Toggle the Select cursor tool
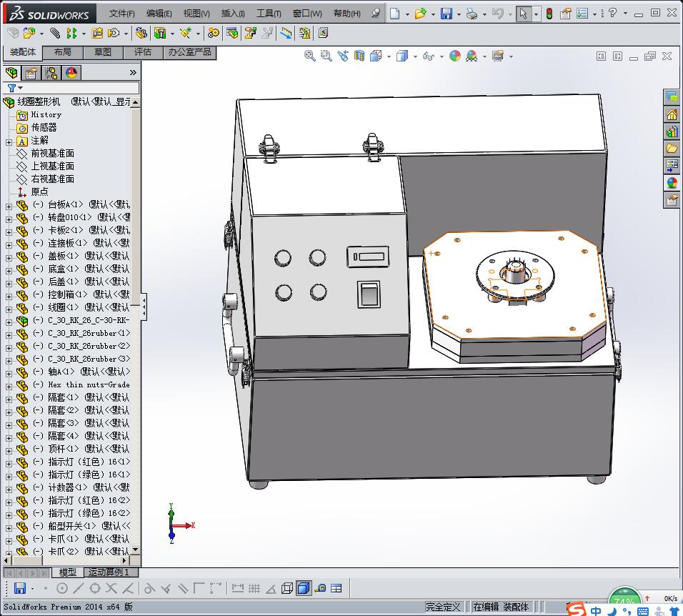Image resolution: width=683 pixels, height=616 pixels. point(523,14)
